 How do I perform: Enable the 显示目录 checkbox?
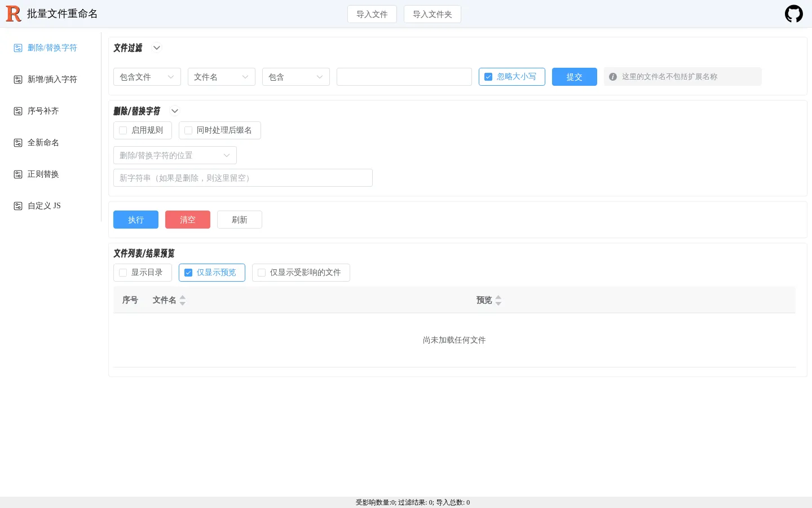pyautogui.click(x=123, y=273)
